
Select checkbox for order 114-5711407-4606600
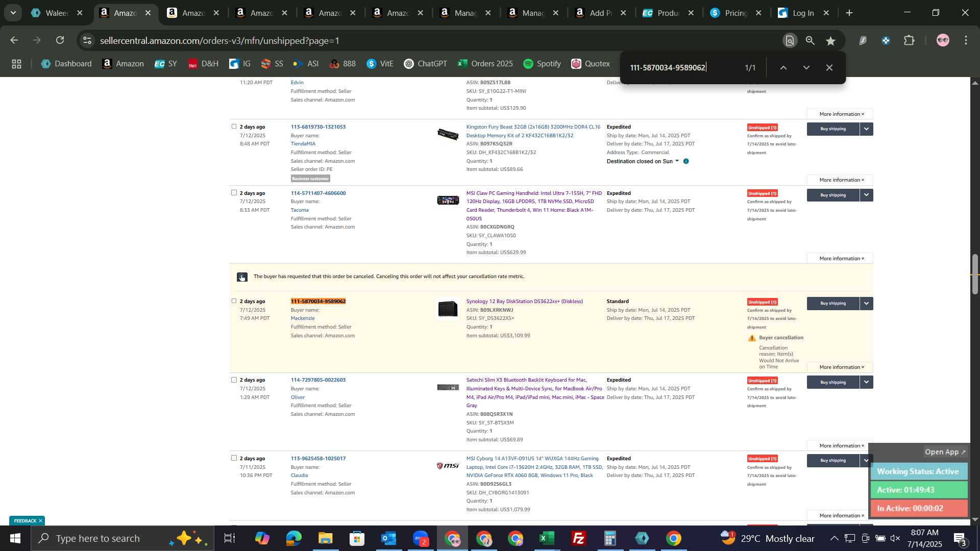tap(234, 192)
